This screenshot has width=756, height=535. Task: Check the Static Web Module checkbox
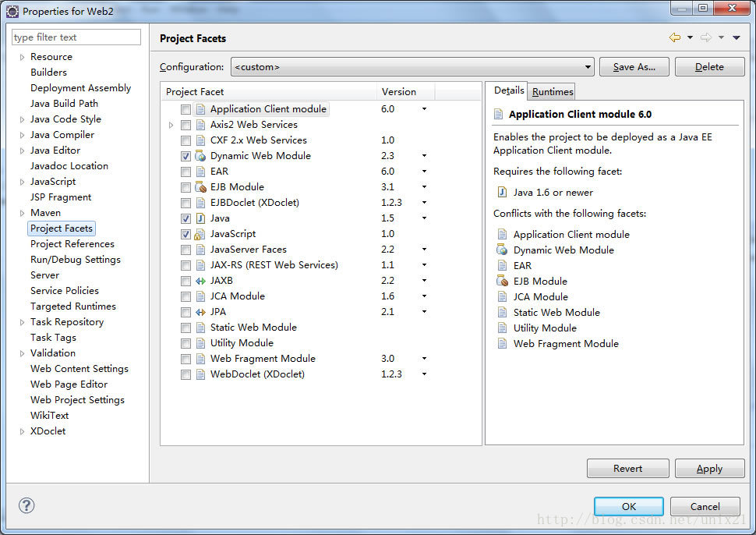pyautogui.click(x=185, y=328)
